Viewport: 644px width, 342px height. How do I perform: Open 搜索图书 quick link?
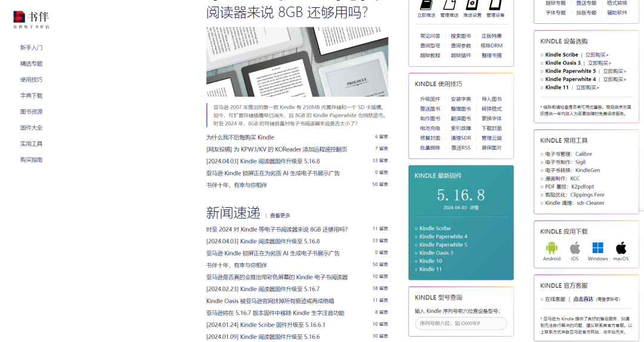click(x=461, y=36)
